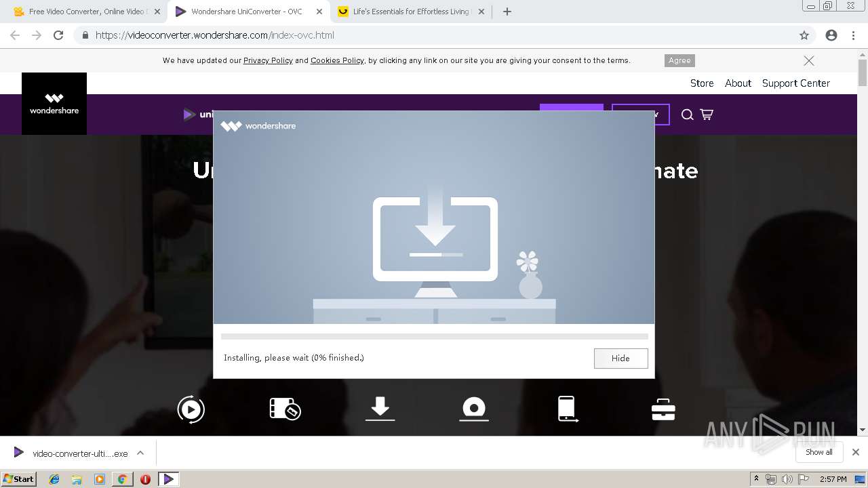Click the website search magnifier icon
Screen dimensions: 868x488
tap(687, 115)
